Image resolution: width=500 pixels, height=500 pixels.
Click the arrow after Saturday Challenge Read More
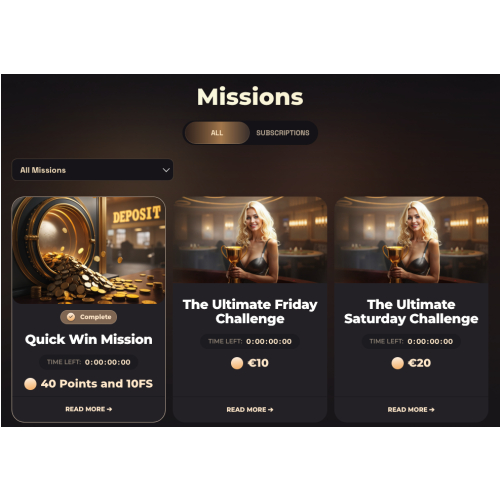point(432,410)
